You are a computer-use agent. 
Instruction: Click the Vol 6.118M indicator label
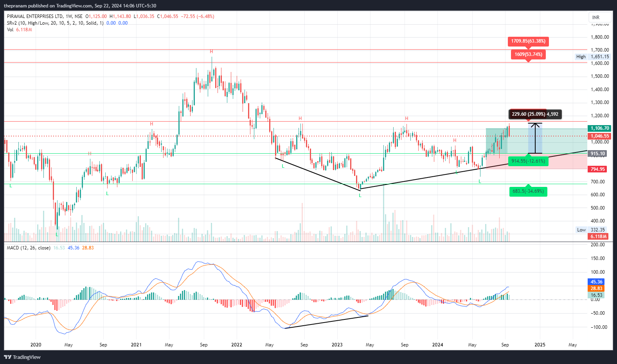(x=19, y=30)
